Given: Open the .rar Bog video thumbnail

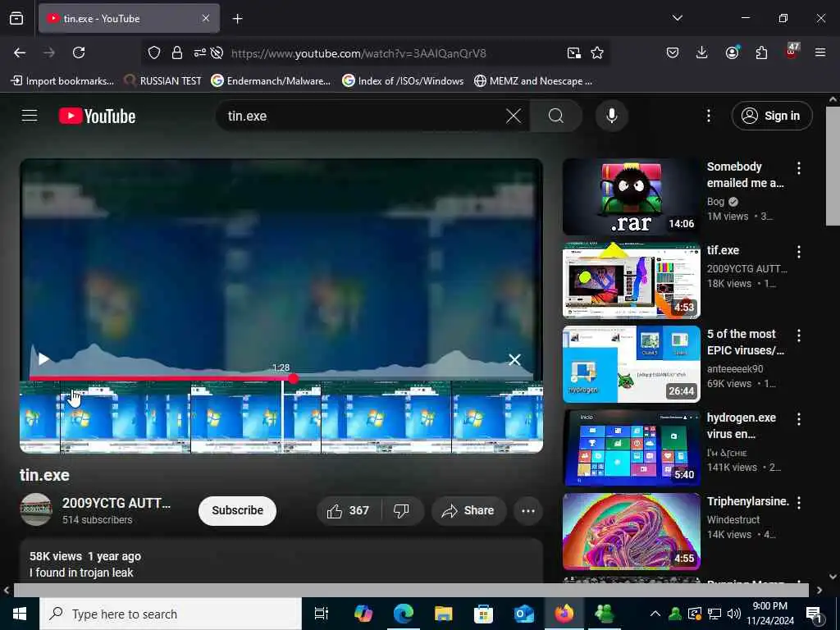Looking at the screenshot, I should tap(631, 197).
